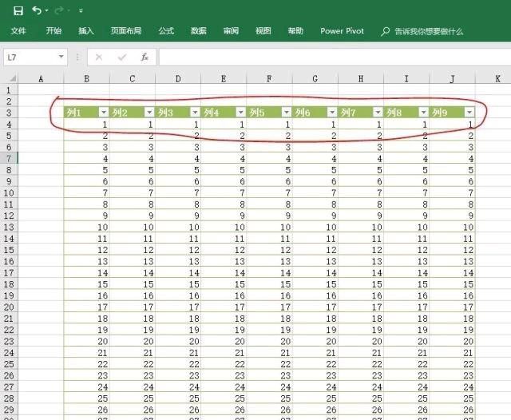Select column B header
Image resolution: width=511 pixels, height=420 pixels.
[x=87, y=78]
